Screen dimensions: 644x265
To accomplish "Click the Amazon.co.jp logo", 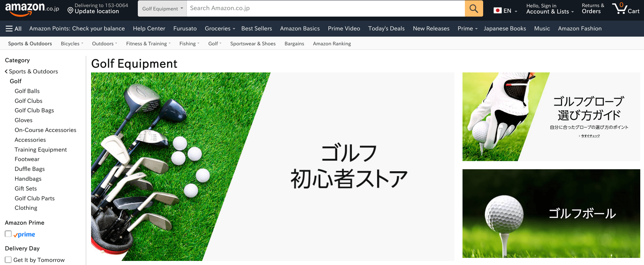I will [32, 8].
